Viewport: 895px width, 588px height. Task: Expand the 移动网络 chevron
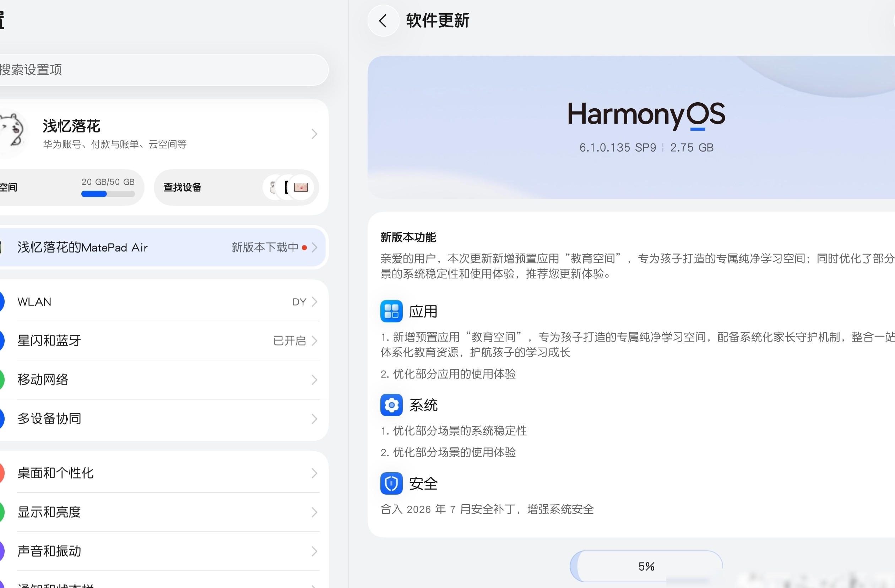[314, 380]
